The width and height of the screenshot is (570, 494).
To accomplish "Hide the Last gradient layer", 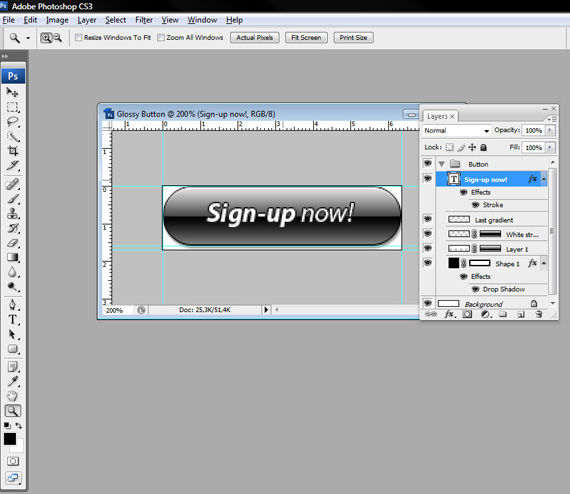I will pos(428,219).
